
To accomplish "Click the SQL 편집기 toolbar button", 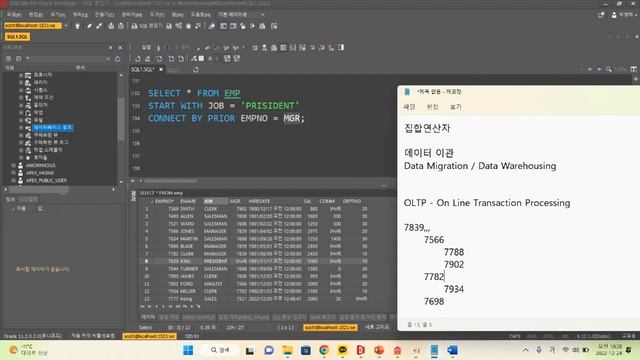I will (147, 26).
